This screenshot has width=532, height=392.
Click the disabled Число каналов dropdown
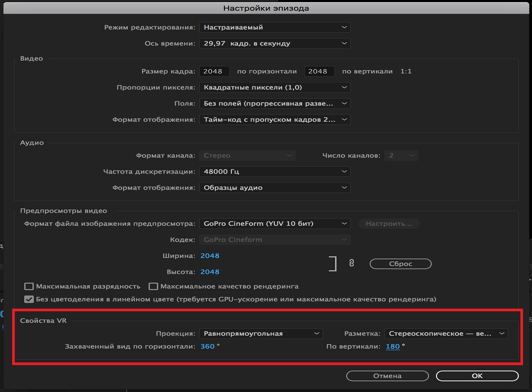(401, 156)
